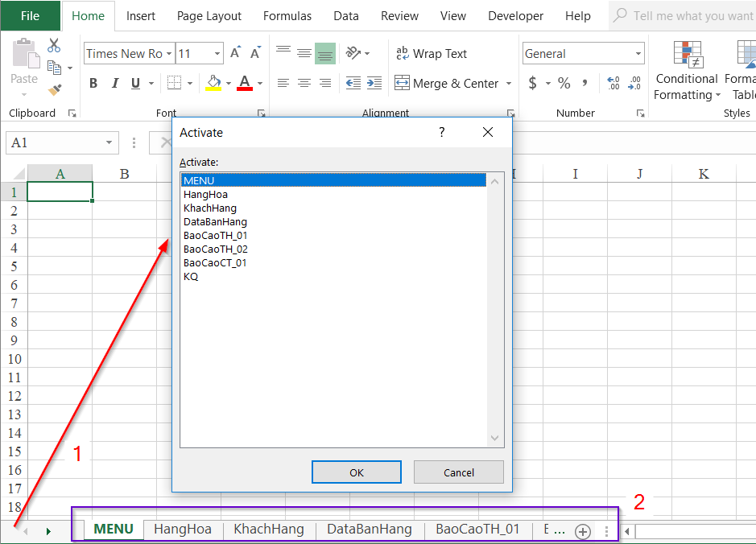Click the Activate dialog help question mark
Viewport: 756px width, 544px height.
click(442, 132)
